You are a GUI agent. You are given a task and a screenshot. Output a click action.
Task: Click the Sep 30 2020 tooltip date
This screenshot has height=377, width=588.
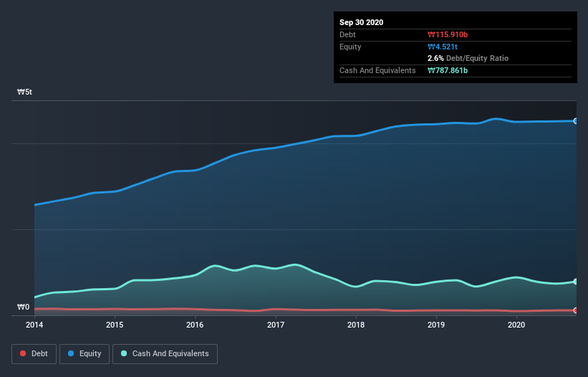362,22
